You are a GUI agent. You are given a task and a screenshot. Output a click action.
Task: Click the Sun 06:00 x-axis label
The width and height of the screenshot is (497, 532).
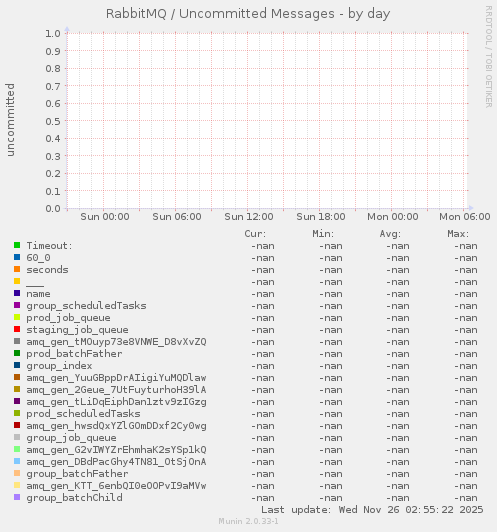coord(177,217)
